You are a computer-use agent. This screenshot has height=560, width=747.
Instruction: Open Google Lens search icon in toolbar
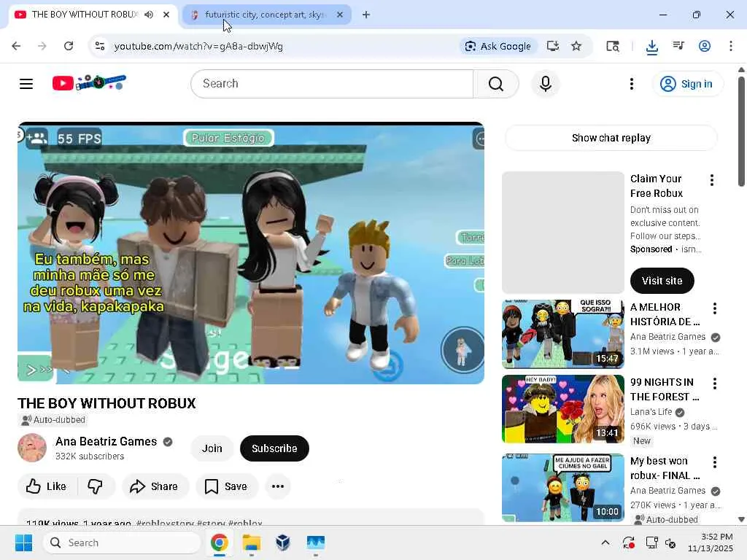(613, 46)
